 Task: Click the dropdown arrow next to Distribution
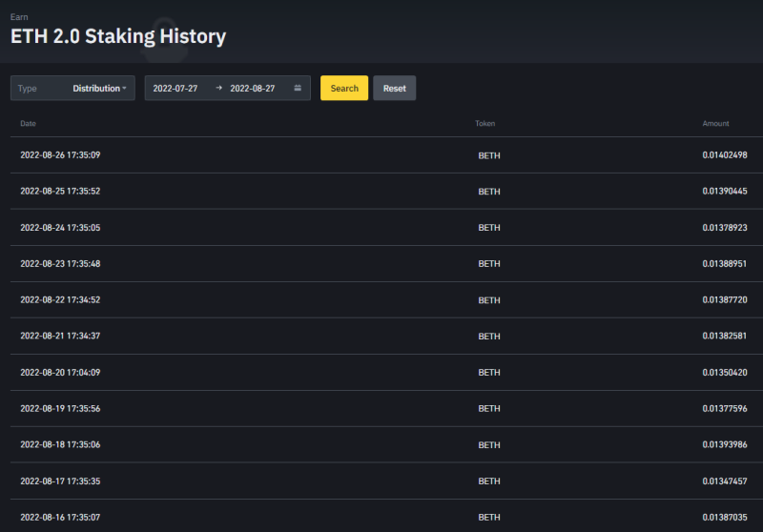tap(125, 88)
